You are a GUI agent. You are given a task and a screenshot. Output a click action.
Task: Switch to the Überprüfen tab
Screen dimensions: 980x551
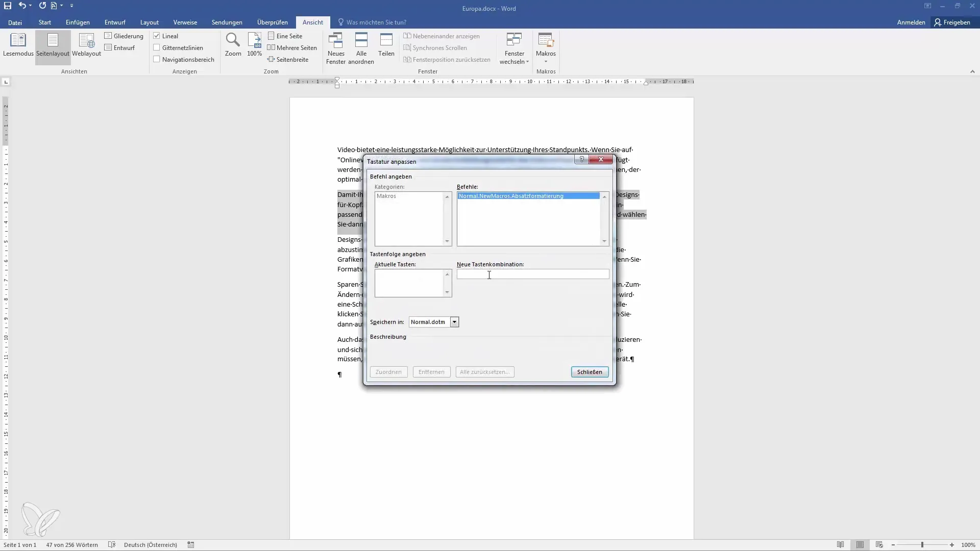tap(272, 22)
